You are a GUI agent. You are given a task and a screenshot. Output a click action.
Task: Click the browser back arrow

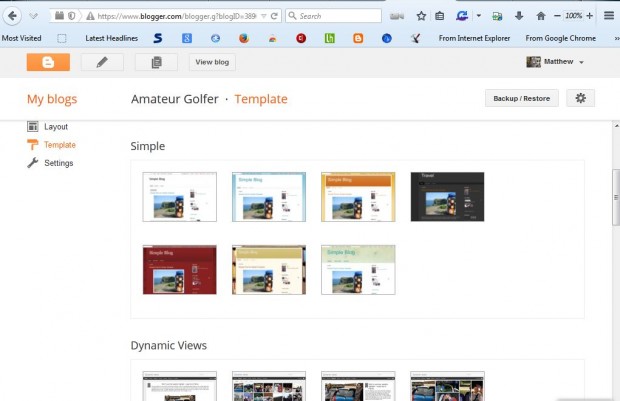point(13,16)
